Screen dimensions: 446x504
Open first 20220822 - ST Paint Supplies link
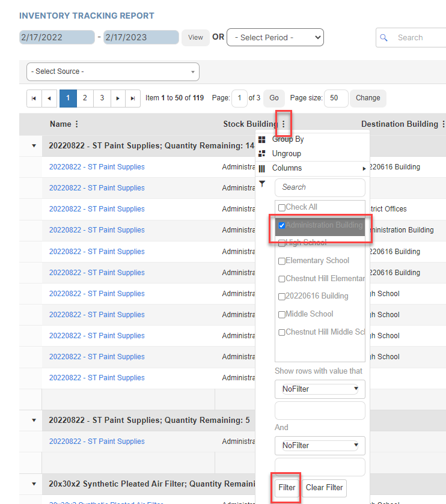(x=97, y=167)
